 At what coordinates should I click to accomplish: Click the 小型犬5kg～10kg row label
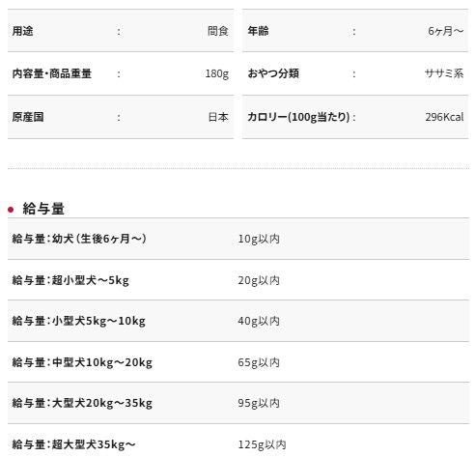point(79,321)
